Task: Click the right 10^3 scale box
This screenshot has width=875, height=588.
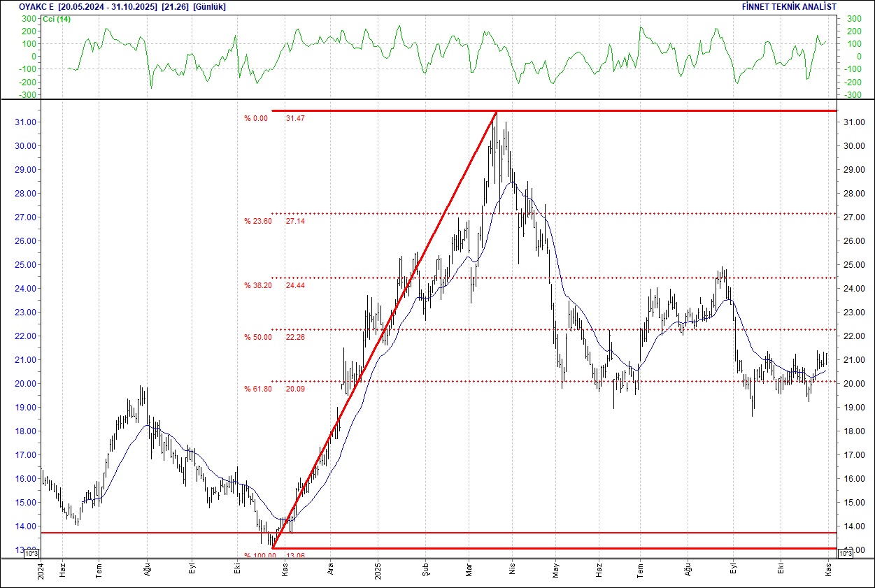Action: coord(844,552)
